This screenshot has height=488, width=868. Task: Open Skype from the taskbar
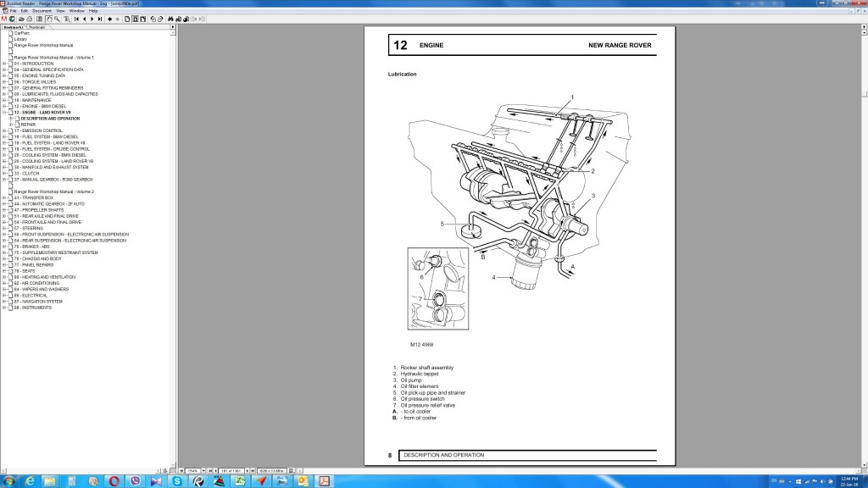pyautogui.click(x=177, y=481)
